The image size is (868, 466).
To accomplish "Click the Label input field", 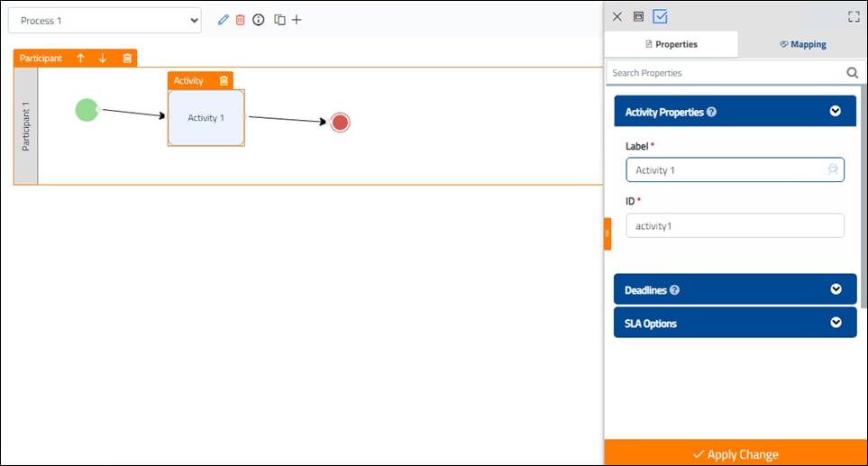I will (736, 170).
